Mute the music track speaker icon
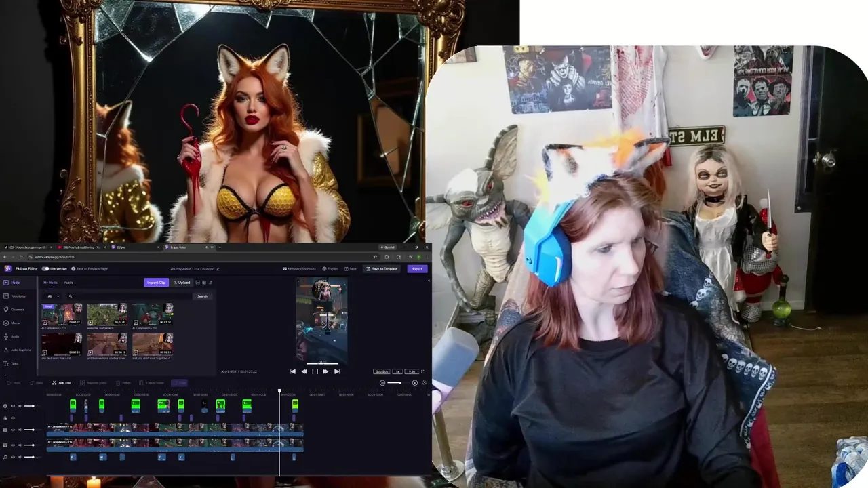Viewport: 868px width, 488px height. click(x=20, y=457)
